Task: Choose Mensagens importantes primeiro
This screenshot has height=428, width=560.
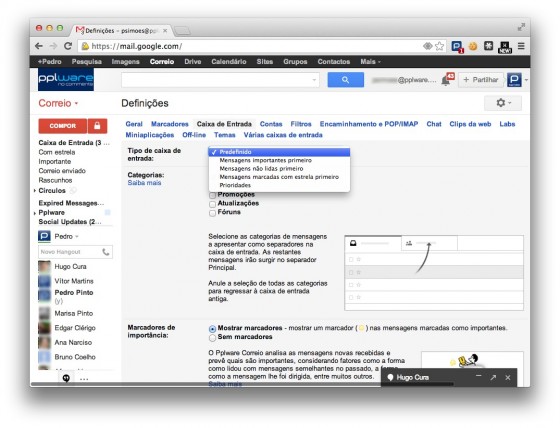Action: coord(279,160)
